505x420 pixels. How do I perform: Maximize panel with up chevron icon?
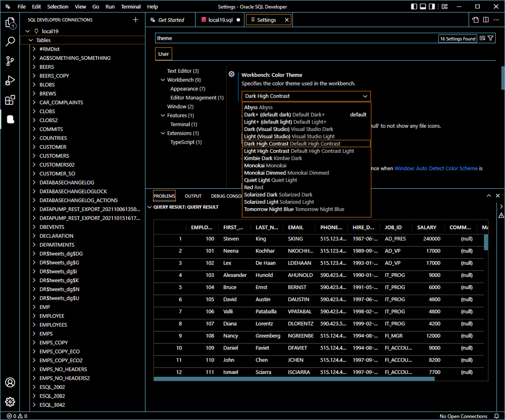[489, 196]
